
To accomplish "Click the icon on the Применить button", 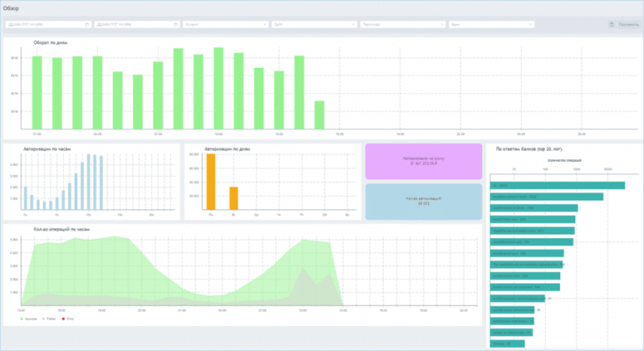I will [611, 24].
